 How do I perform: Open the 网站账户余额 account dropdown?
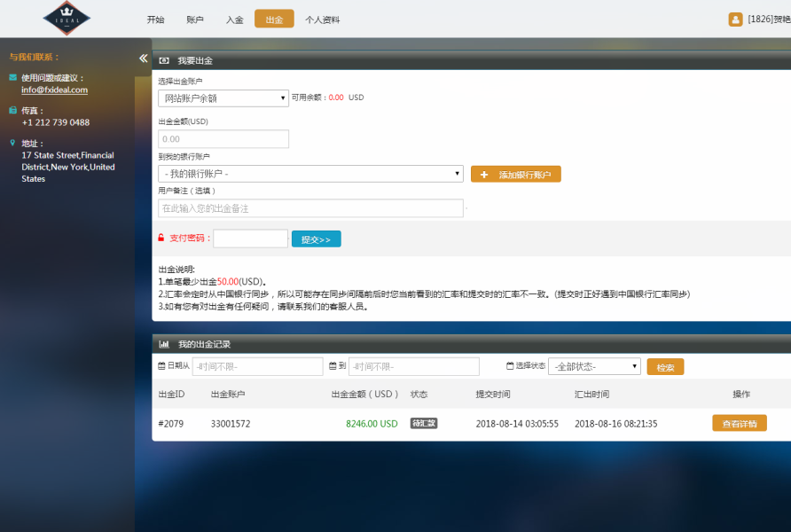pos(223,98)
